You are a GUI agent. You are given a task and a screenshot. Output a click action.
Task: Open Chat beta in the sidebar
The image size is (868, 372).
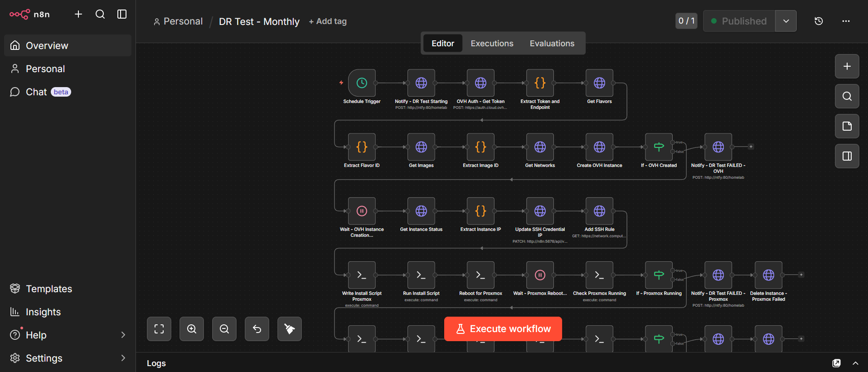tap(68, 92)
